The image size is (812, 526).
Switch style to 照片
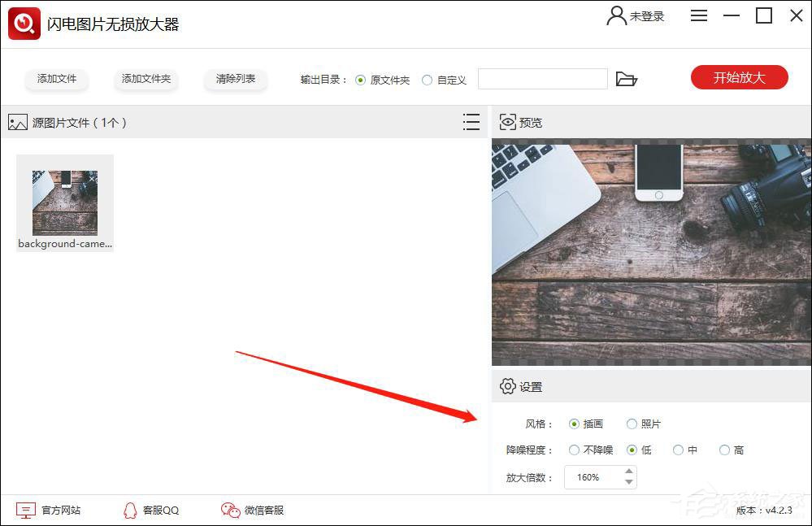632,424
